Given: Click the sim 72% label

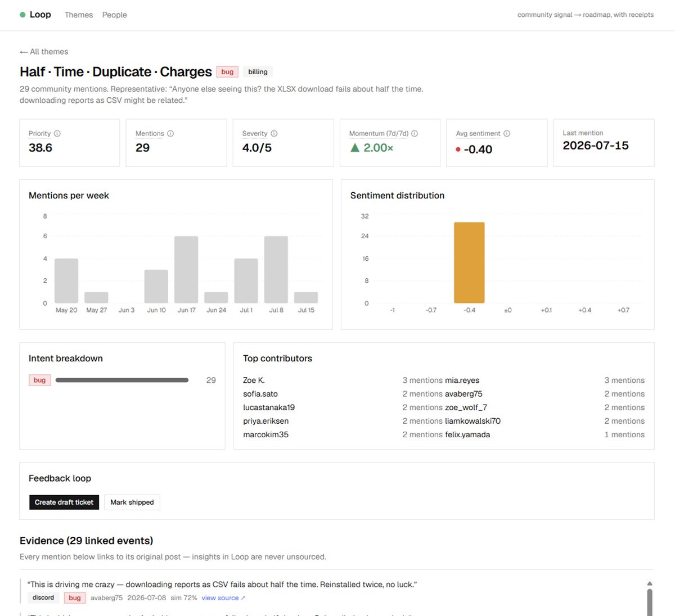Looking at the screenshot, I should tap(184, 598).
